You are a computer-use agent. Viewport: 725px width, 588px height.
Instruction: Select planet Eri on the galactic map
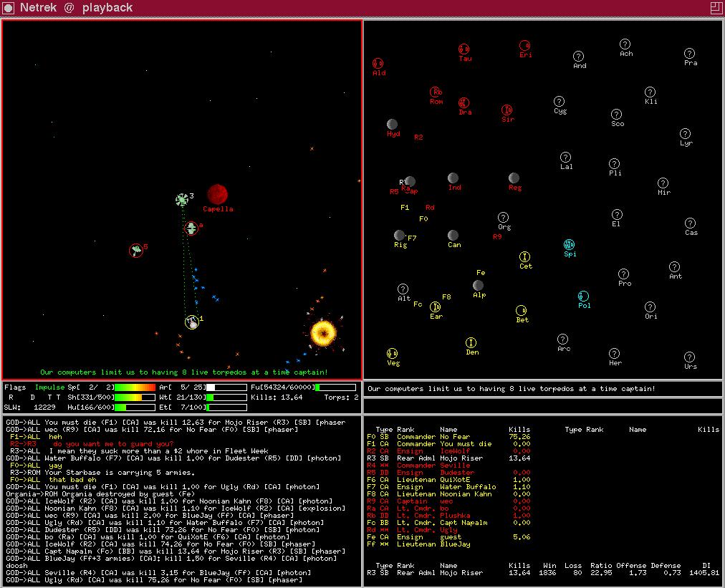pos(524,45)
